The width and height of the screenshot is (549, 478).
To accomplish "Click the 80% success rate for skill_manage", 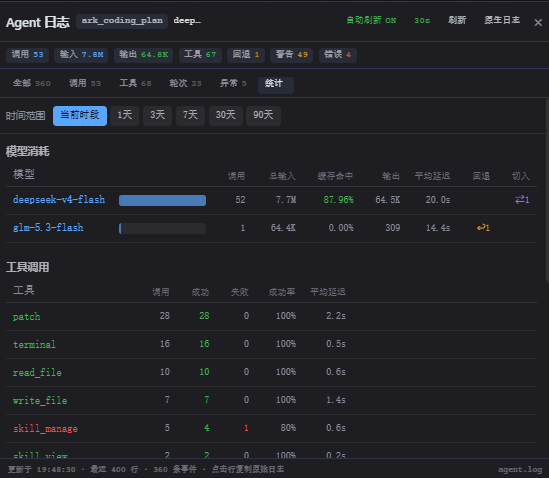I will pyautogui.click(x=288, y=428).
